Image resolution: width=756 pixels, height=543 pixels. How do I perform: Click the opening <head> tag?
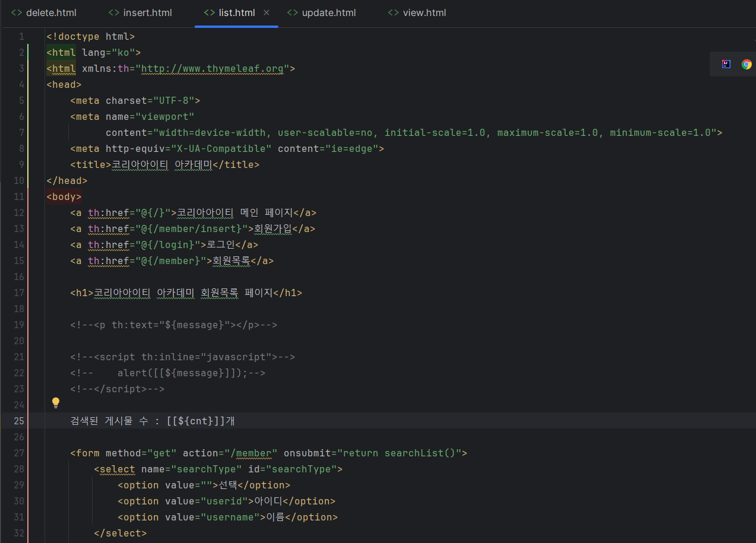coord(64,84)
